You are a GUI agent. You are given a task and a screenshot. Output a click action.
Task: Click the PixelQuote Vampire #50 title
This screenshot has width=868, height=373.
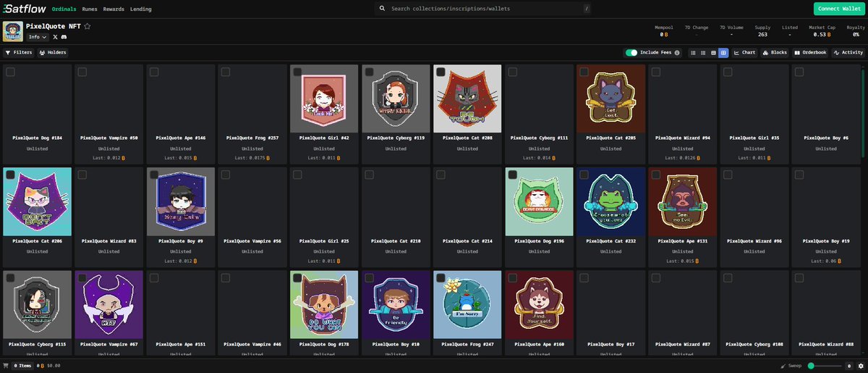(109, 138)
